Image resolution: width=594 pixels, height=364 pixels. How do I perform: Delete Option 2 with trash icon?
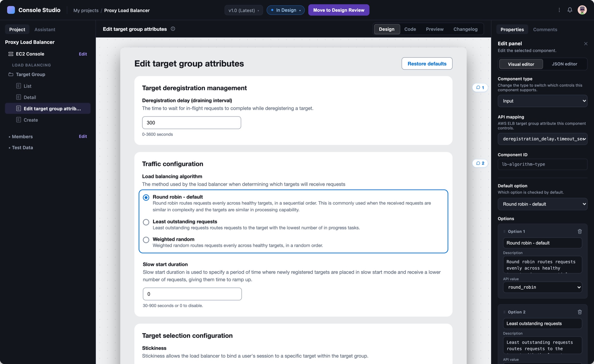click(x=579, y=312)
